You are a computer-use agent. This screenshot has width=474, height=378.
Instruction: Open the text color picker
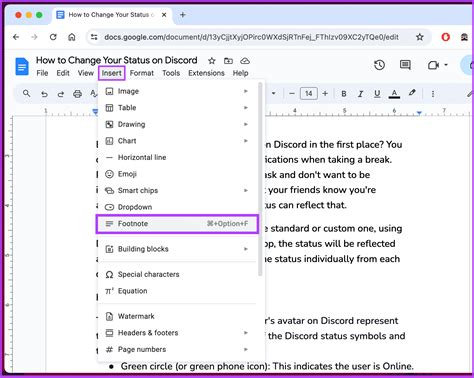394,94
